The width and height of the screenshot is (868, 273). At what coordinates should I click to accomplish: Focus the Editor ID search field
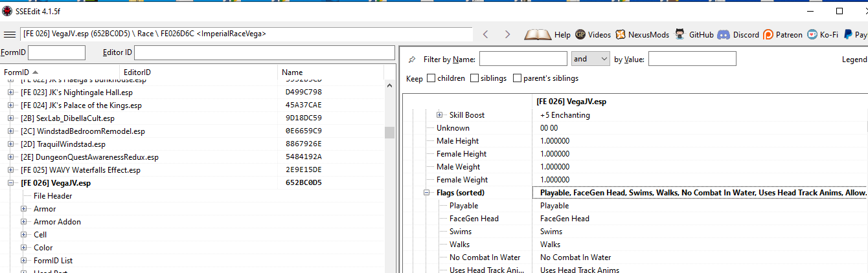[264, 52]
